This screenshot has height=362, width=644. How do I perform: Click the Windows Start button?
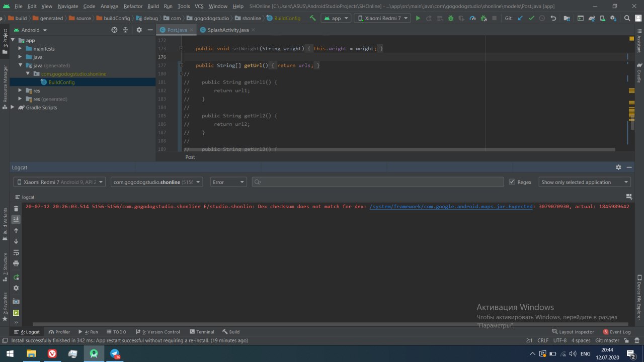point(10,354)
